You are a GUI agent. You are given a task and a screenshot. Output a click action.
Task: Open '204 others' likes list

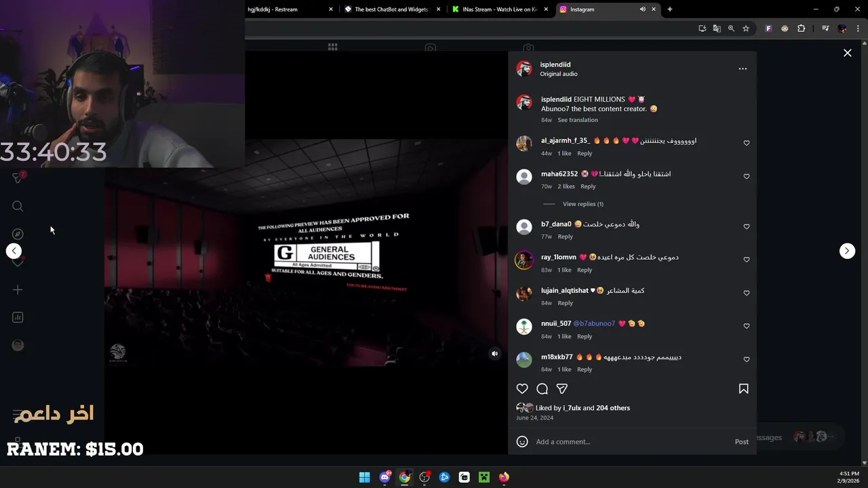point(613,408)
